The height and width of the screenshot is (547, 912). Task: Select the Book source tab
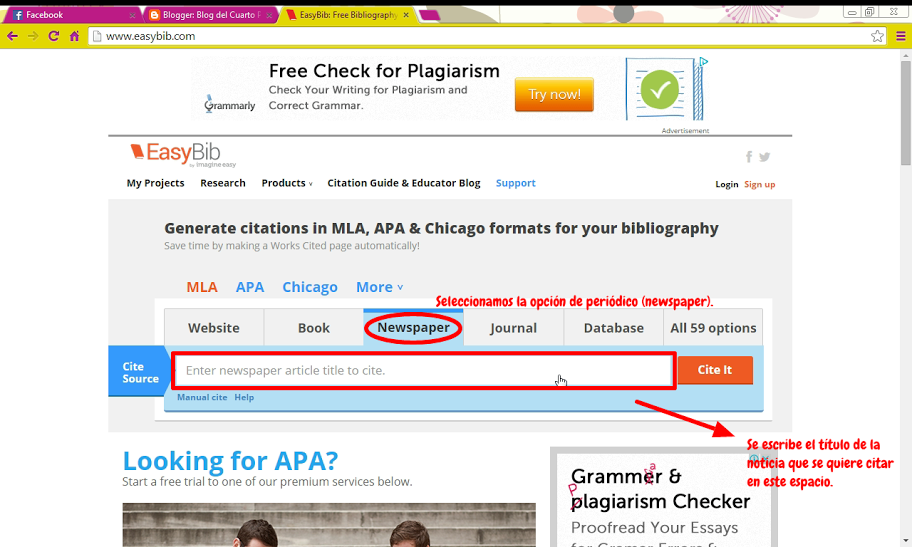coord(314,328)
